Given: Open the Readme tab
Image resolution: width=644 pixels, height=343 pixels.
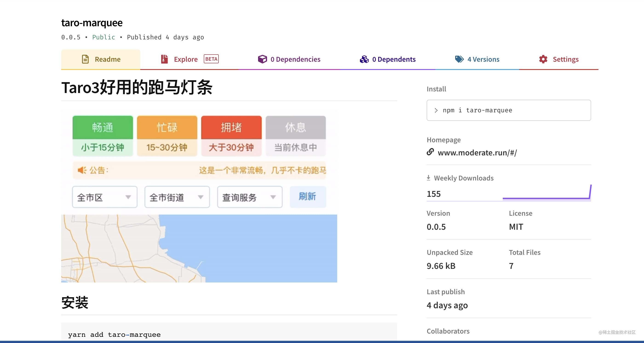Looking at the screenshot, I should coord(101,59).
